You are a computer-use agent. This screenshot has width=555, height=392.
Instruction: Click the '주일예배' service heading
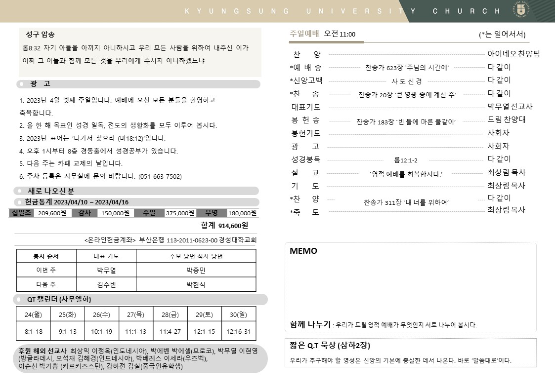tap(304, 34)
